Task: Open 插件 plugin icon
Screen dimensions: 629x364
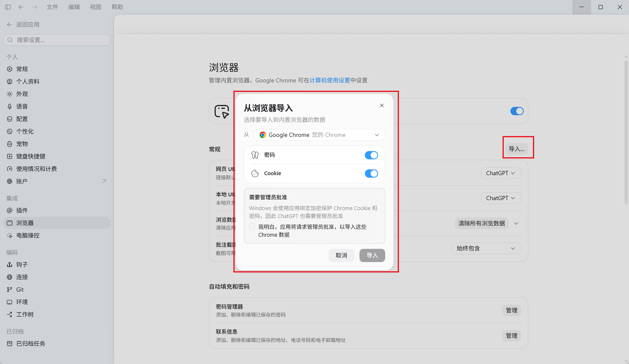Action: (10, 210)
